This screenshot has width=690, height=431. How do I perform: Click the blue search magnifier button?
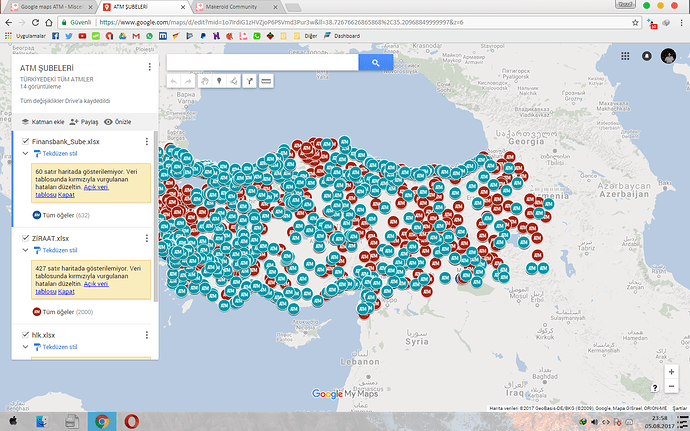coord(375,63)
